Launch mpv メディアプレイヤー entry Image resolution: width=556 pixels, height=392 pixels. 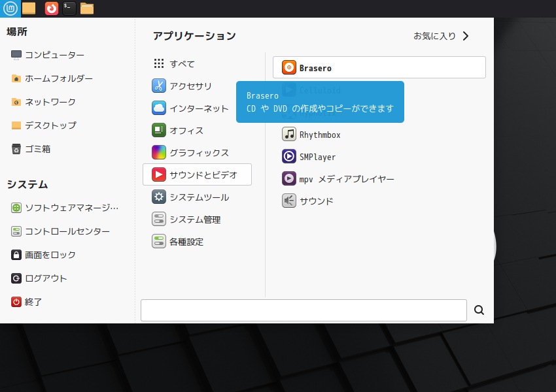(347, 179)
